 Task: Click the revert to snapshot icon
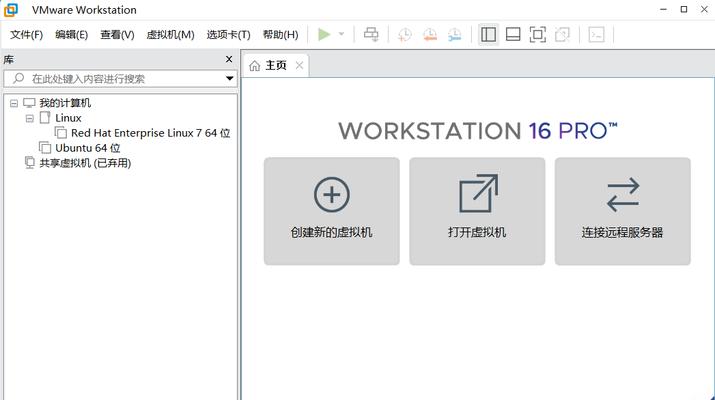pyautogui.click(x=430, y=34)
